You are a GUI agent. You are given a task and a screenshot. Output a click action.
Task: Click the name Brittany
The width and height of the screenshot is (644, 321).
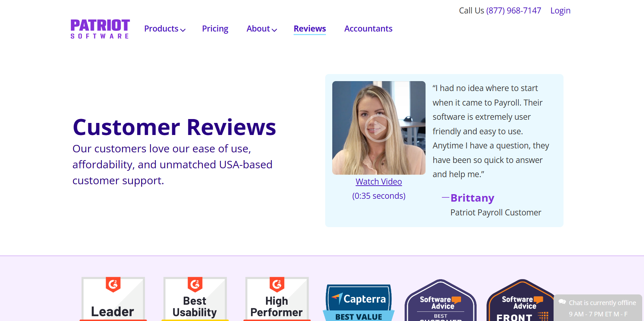point(472,198)
